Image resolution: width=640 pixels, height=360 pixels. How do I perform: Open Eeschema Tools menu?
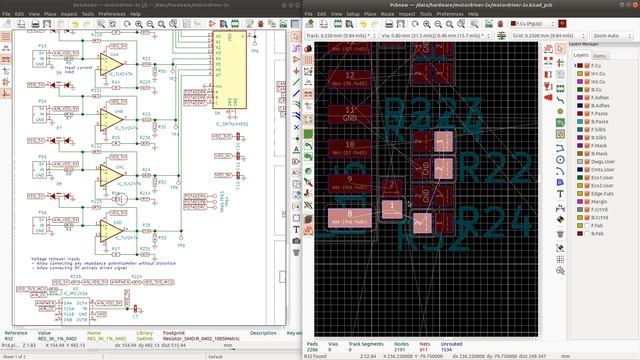pos(88,14)
